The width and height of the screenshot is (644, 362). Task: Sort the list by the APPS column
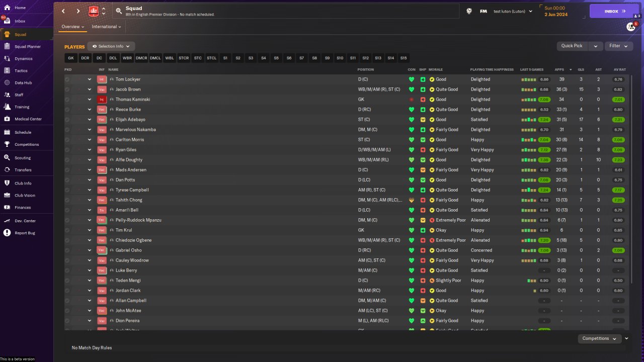click(559, 69)
